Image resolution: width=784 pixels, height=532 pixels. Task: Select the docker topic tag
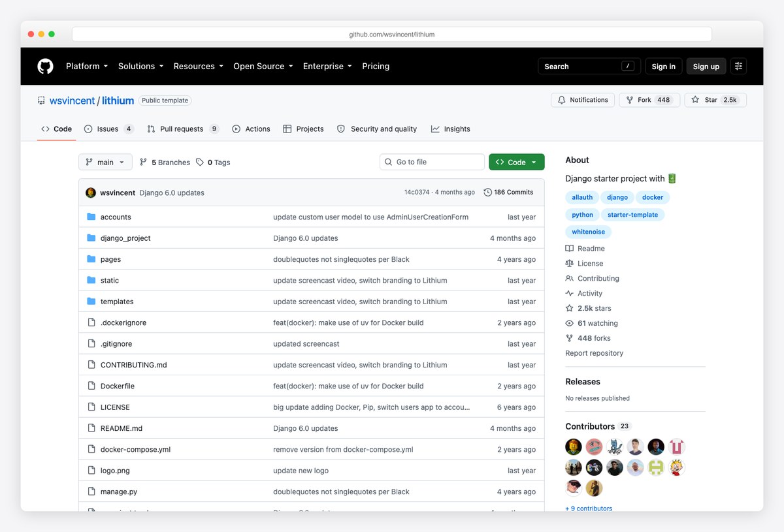[653, 197]
